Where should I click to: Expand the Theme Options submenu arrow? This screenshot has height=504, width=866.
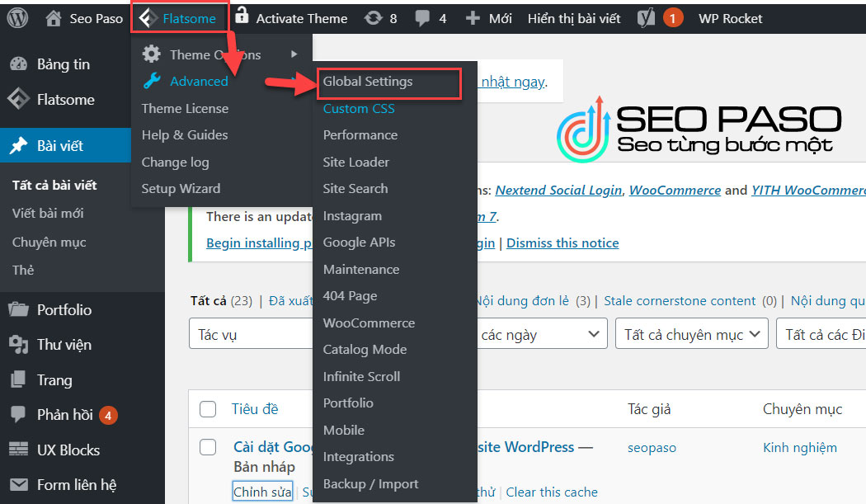pyautogui.click(x=294, y=54)
